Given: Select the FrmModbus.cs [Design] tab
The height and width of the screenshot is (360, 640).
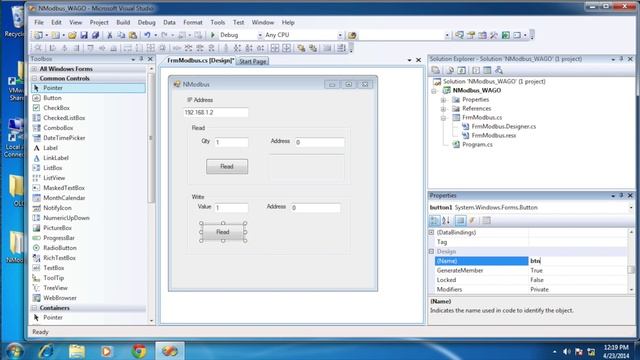Looking at the screenshot, I should point(200,60).
